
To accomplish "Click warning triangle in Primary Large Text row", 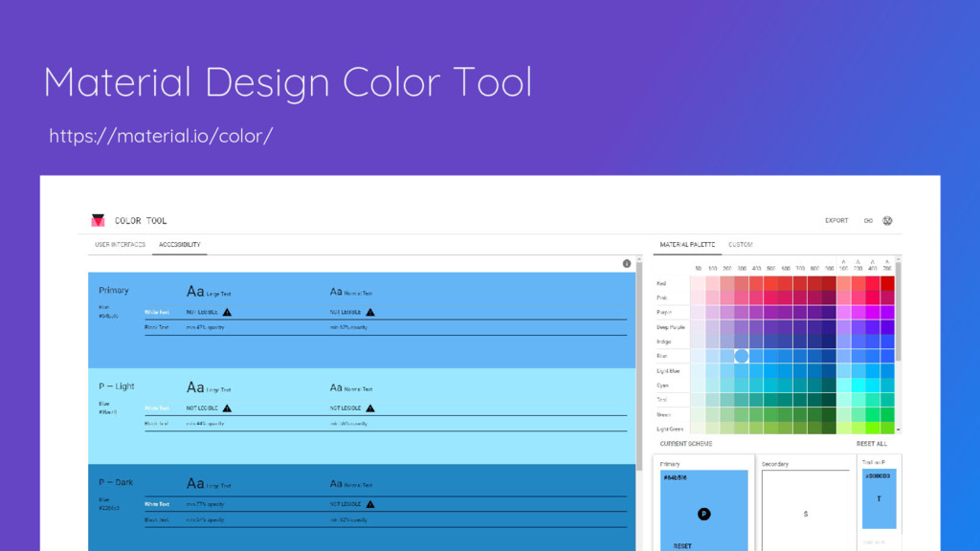I will [x=227, y=312].
